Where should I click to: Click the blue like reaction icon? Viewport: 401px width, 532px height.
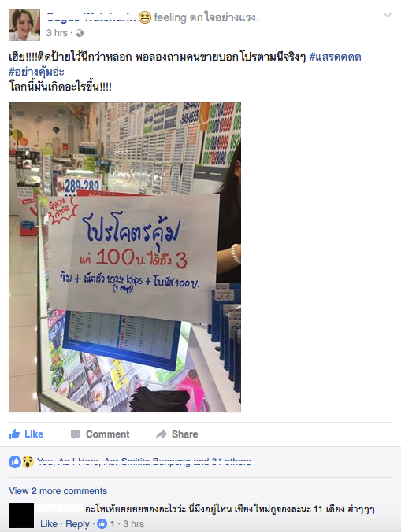[15, 462]
